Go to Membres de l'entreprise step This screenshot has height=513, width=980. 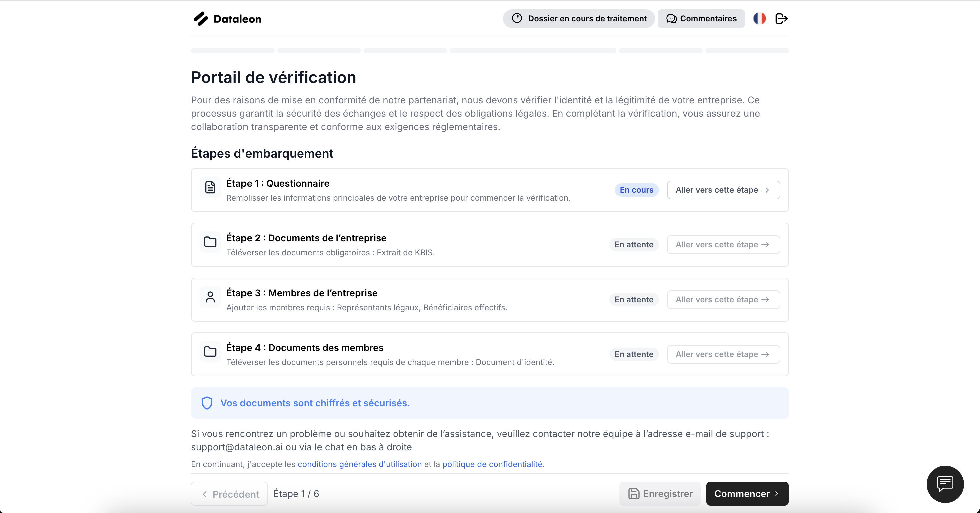723,300
